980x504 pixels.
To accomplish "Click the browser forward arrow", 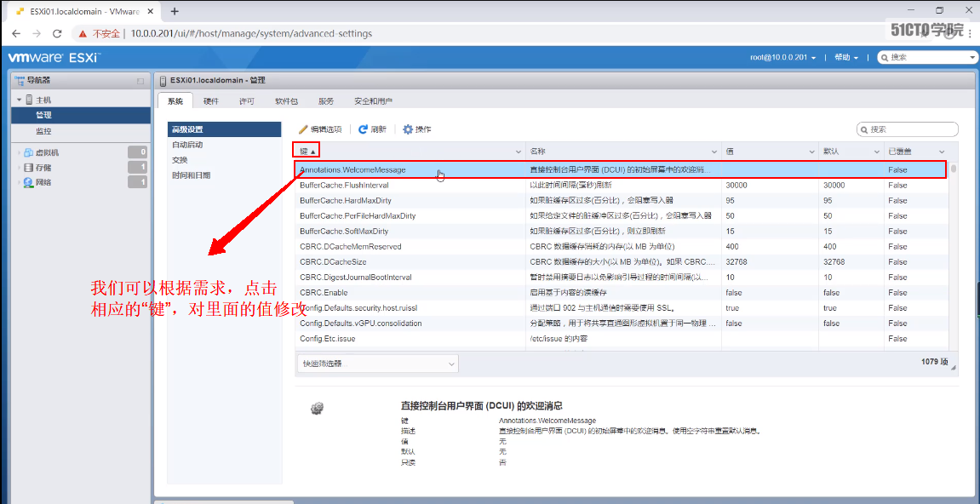I will click(x=37, y=34).
